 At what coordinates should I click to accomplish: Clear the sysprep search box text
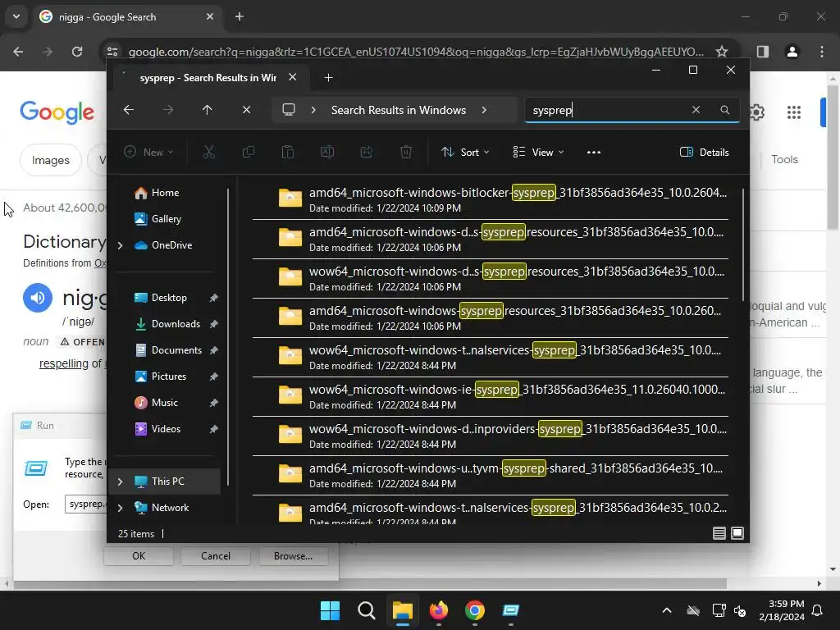coord(696,110)
